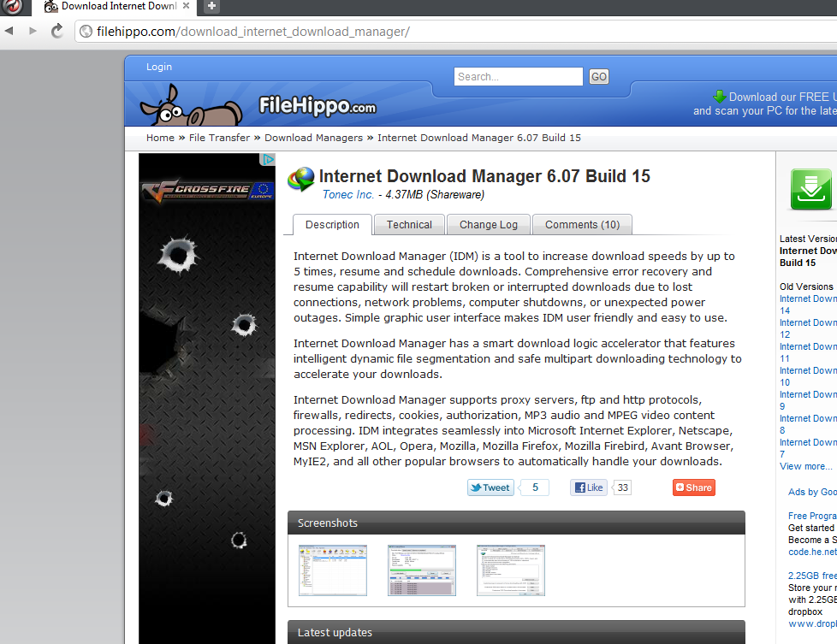837x644 pixels.
Task: Close the Download Internet Download tab
Action: pos(186,6)
